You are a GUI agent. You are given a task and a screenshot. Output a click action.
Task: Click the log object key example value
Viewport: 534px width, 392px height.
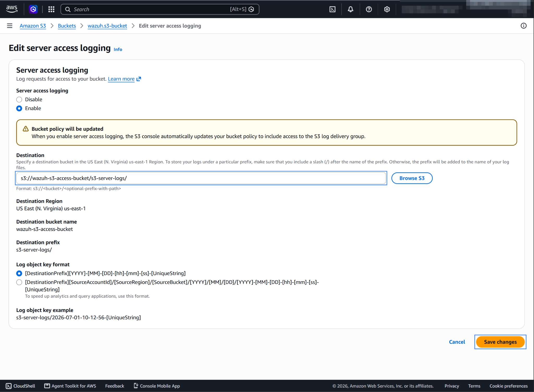[78, 317]
